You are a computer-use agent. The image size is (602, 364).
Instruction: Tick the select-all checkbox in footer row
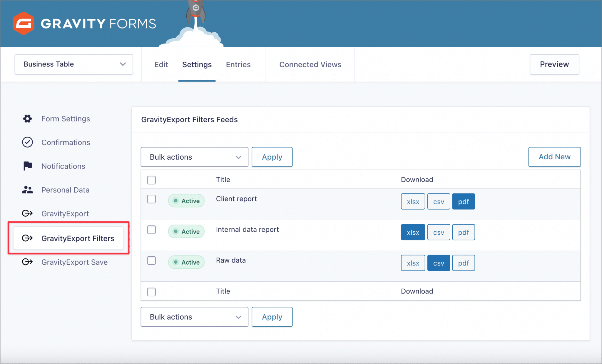point(151,292)
